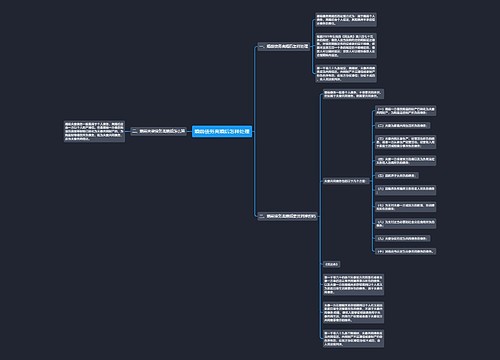Select the list item numbered (一)
Image resolution: width=500 pixels, height=360 pixels.
[406, 111]
